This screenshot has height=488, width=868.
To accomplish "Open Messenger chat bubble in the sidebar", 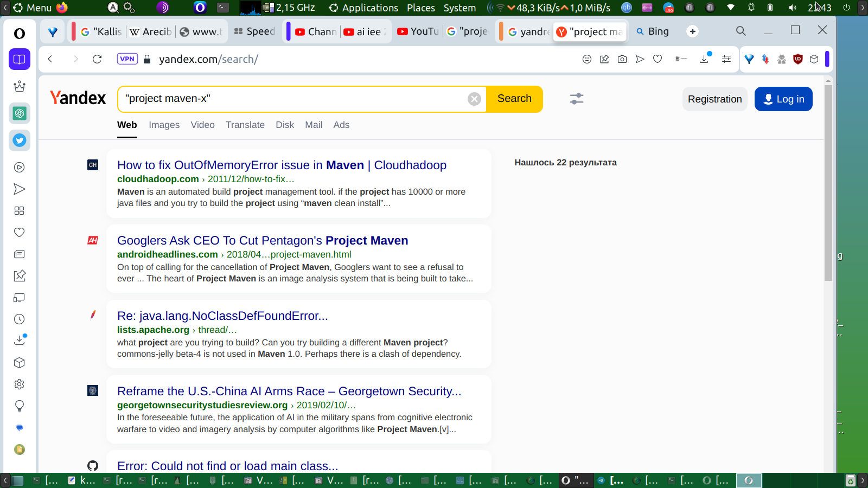I will coord(20,428).
